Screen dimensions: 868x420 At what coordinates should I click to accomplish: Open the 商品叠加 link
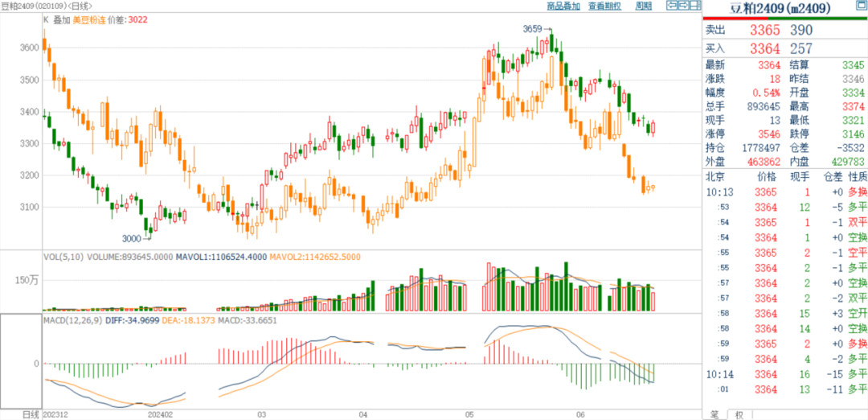[x=563, y=6]
